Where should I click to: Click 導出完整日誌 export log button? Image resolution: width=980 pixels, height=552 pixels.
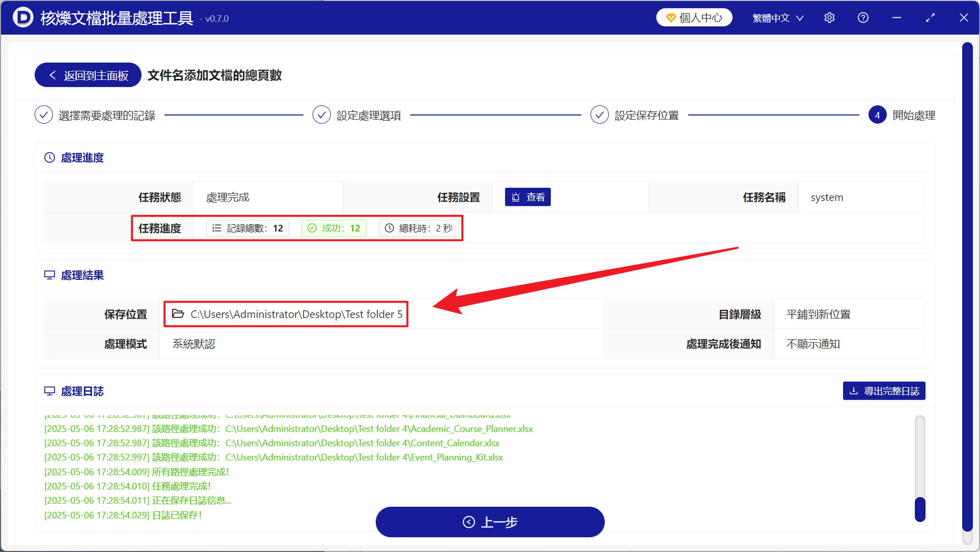pyautogui.click(x=884, y=391)
